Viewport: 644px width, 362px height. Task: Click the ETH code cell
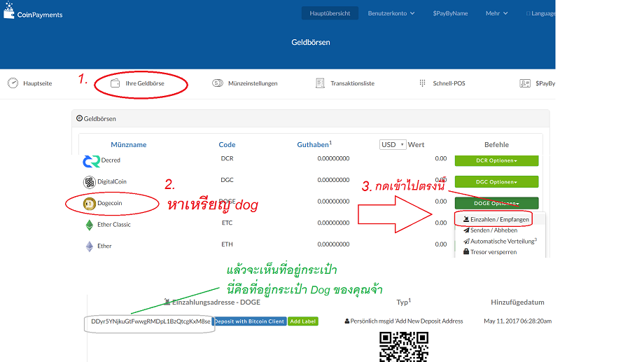(x=227, y=244)
